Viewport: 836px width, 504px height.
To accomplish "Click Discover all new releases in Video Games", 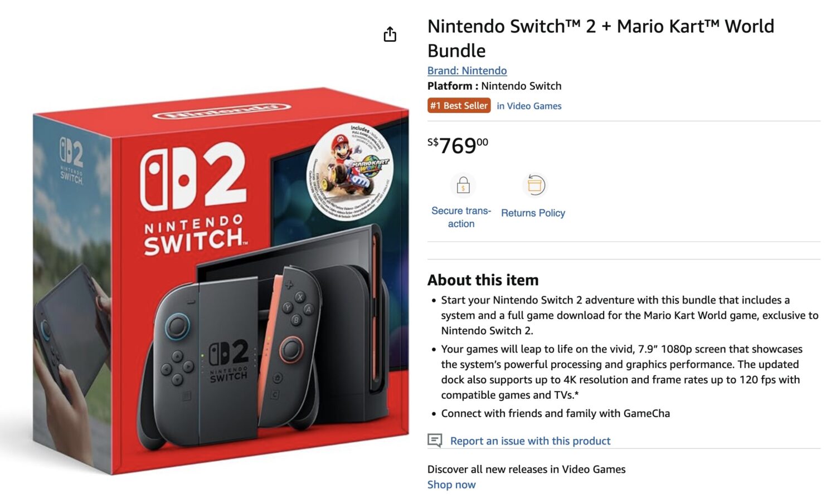I will tap(526, 469).
